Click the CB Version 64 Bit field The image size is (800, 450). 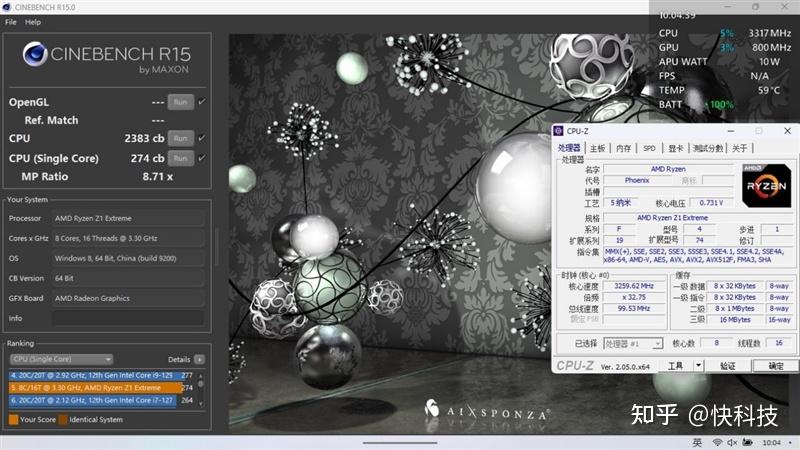[128, 278]
